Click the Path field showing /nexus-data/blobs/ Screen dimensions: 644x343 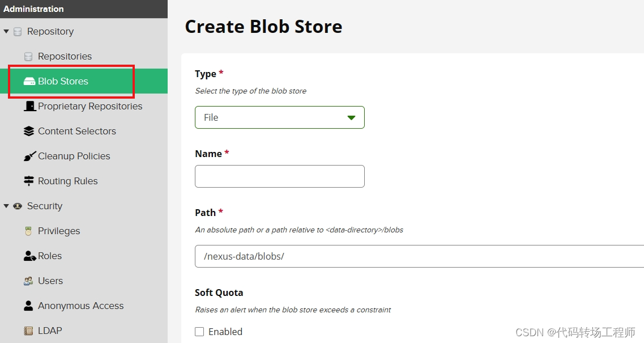click(x=340, y=256)
